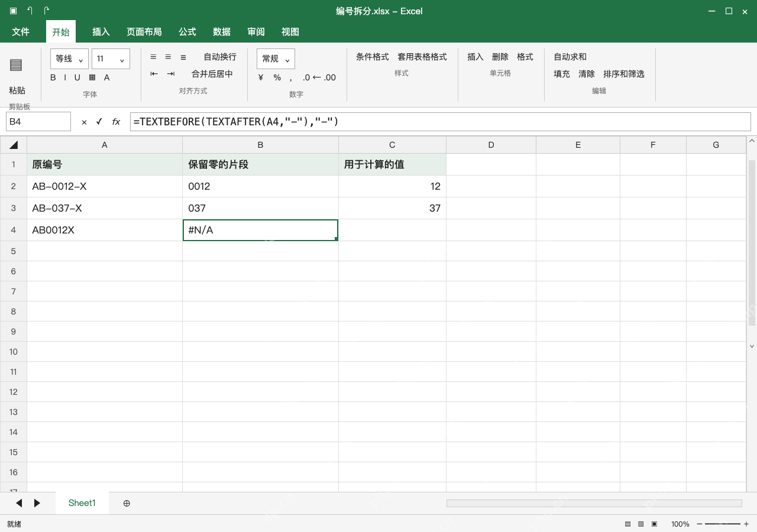The width and height of the screenshot is (757, 532).
Task: Open the 常规 number format dropdown
Action: (276, 59)
